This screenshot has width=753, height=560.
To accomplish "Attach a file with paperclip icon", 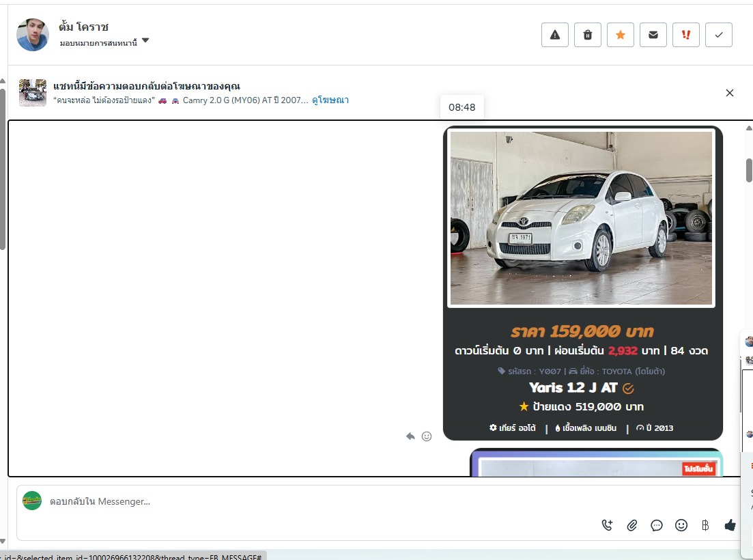I will point(632,525).
